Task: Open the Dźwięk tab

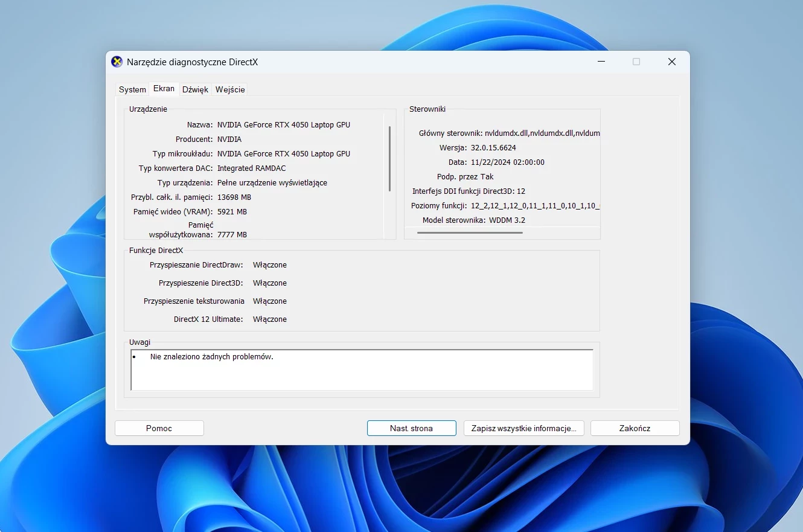Action: 195,89
